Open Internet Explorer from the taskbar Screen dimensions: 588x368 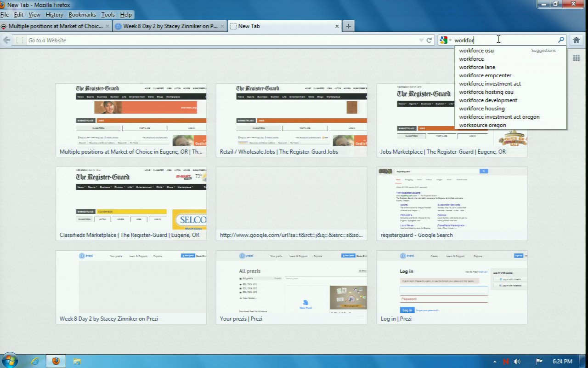(x=35, y=361)
